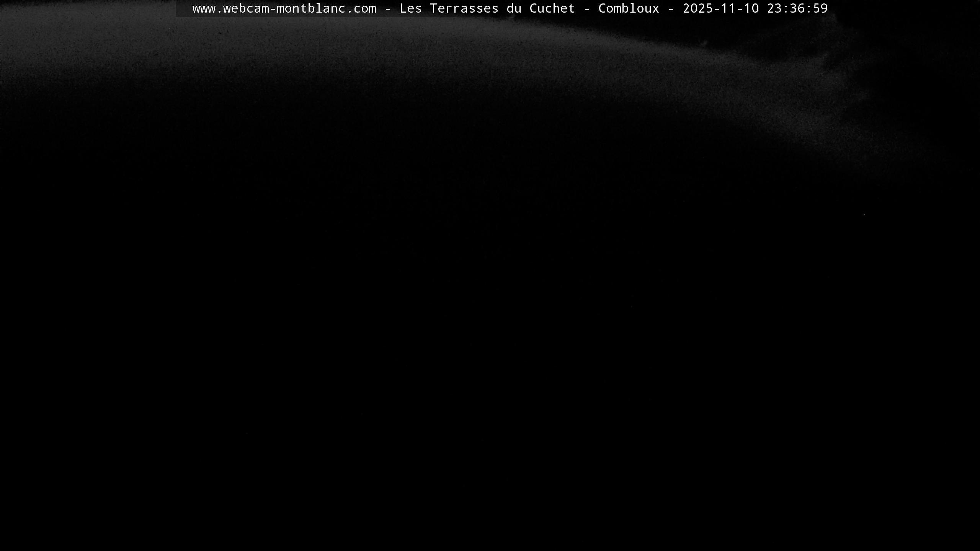
Task: Click the word "du" in the caption
Action: [x=514, y=8]
